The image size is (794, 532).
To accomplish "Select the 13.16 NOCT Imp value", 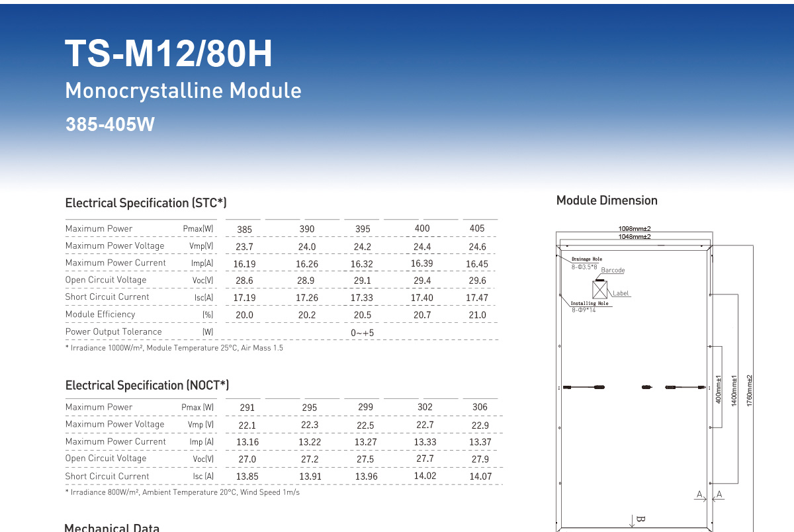I will coord(247,442).
